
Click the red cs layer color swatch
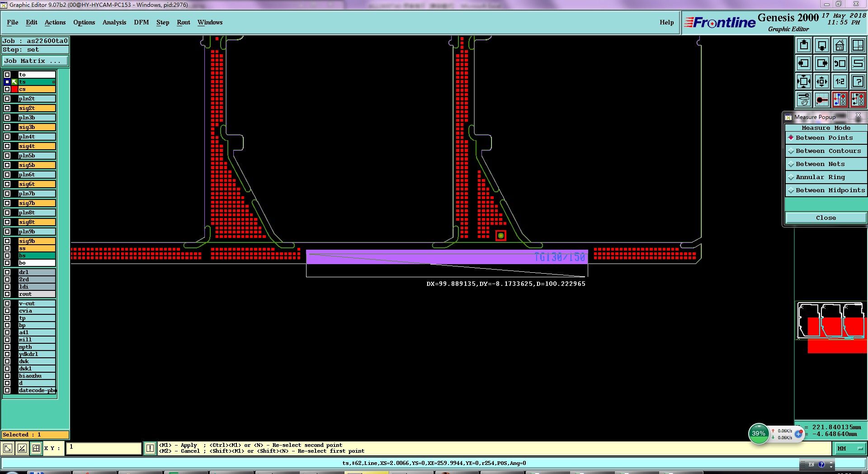tap(14, 89)
